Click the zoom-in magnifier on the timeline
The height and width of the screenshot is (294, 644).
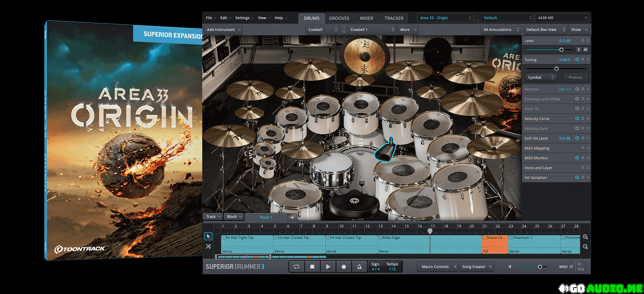click(x=585, y=236)
